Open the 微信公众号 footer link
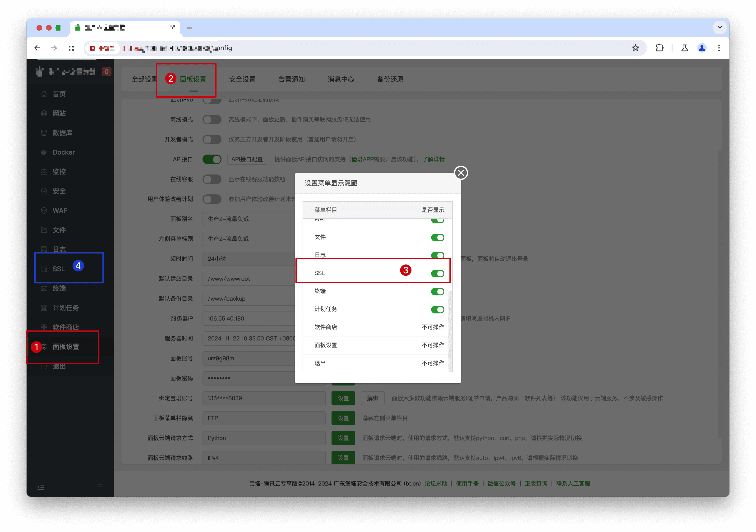Viewport: 756px width, 532px height. tap(502, 484)
